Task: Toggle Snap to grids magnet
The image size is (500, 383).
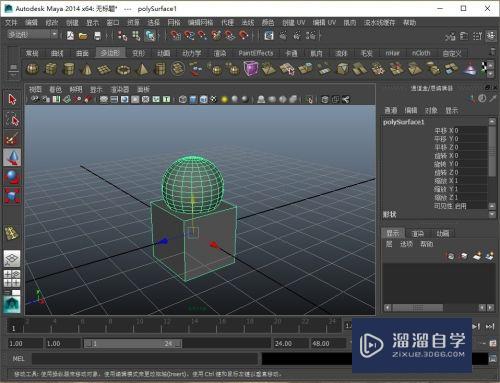Action: 175,35
